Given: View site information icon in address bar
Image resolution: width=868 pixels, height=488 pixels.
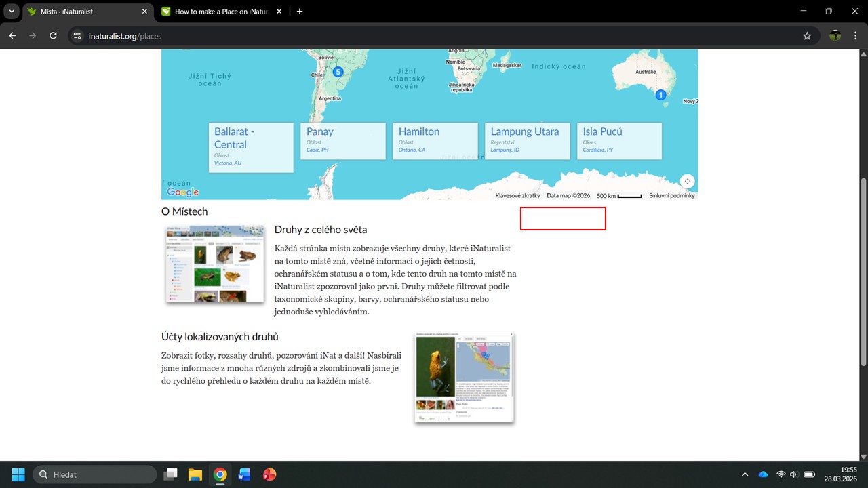Looking at the screenshot, I should [x=77, y=36].
